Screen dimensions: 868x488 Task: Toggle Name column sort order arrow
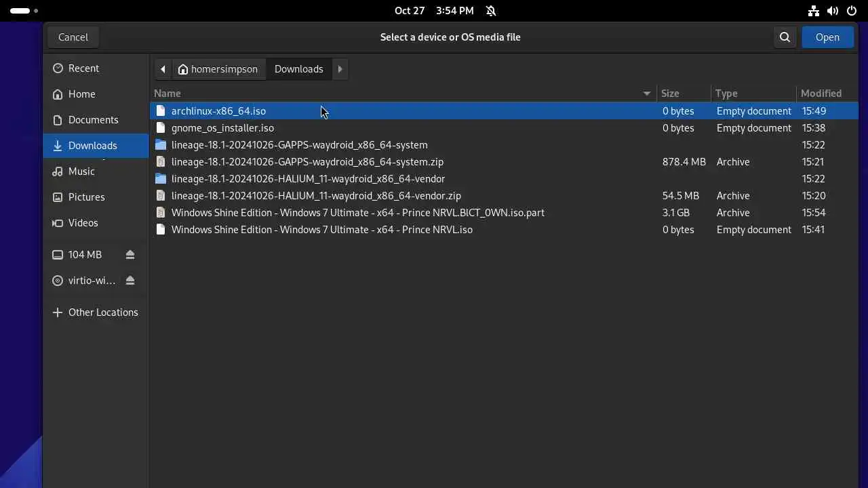click(x=647, y=94)
